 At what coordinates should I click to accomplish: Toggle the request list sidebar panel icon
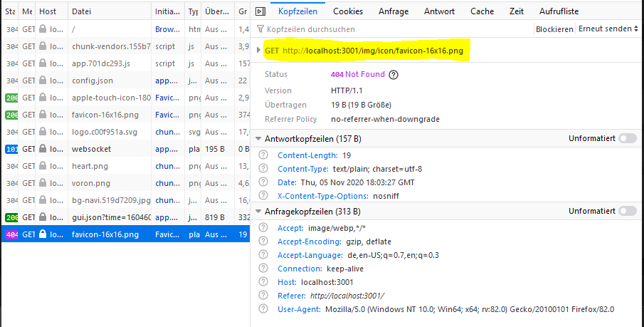[260, 11]
